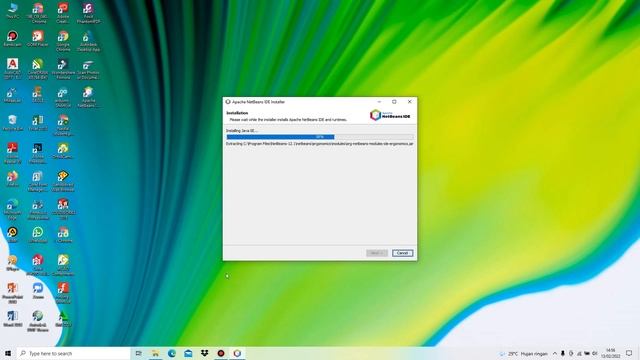Open CorelDRAW desktop shortcut
This screenshot has height=360, width=640.
tap(38, 68)
